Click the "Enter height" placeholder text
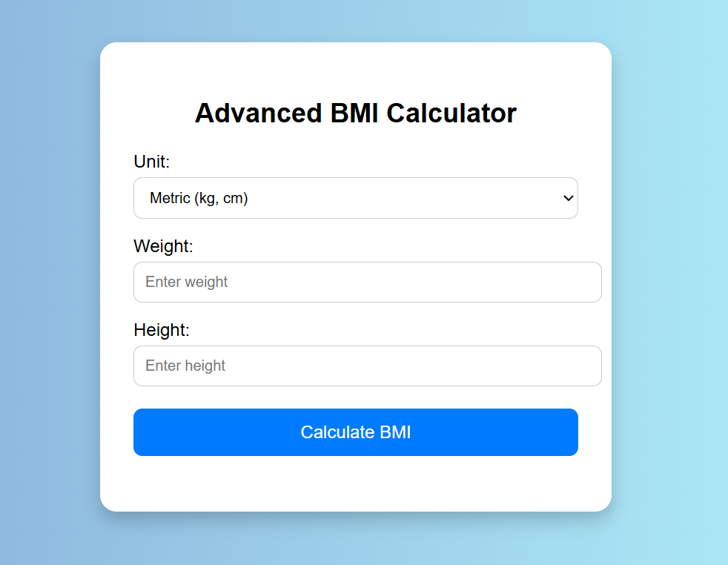 (185, 366)
